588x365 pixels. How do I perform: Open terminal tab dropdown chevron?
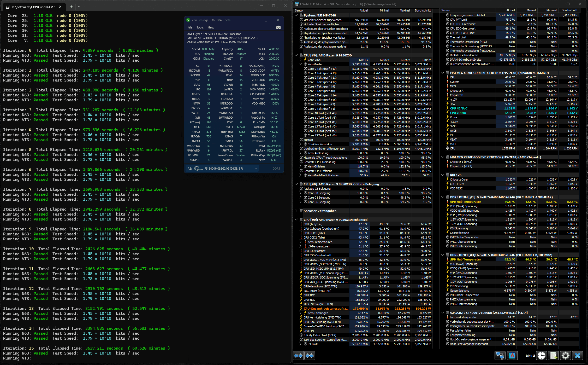[79, 7]
